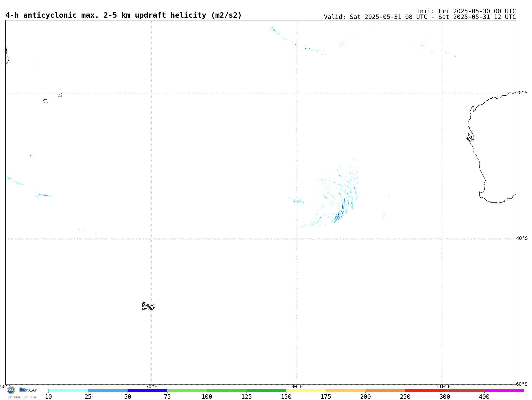Click the NCAR logo
The height and width of the screenshot is (400, 532).
pyautogui.click(x=28, y=390)
